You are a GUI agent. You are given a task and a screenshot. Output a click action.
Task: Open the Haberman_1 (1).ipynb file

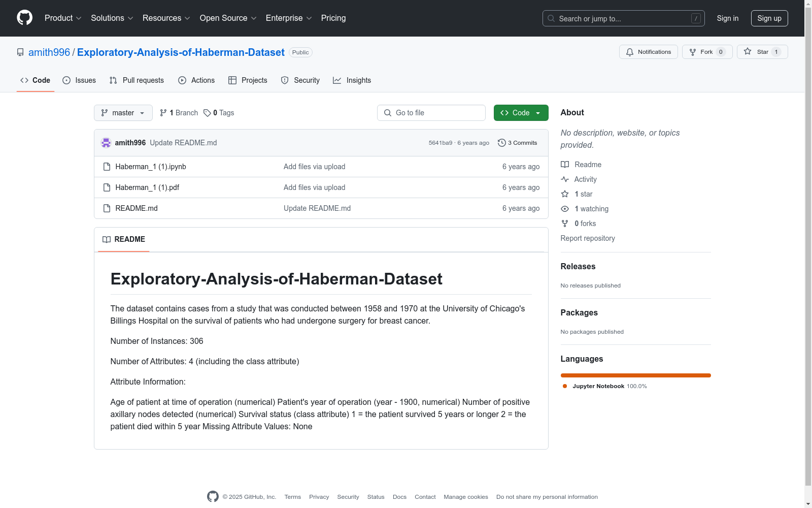[151, 167]
